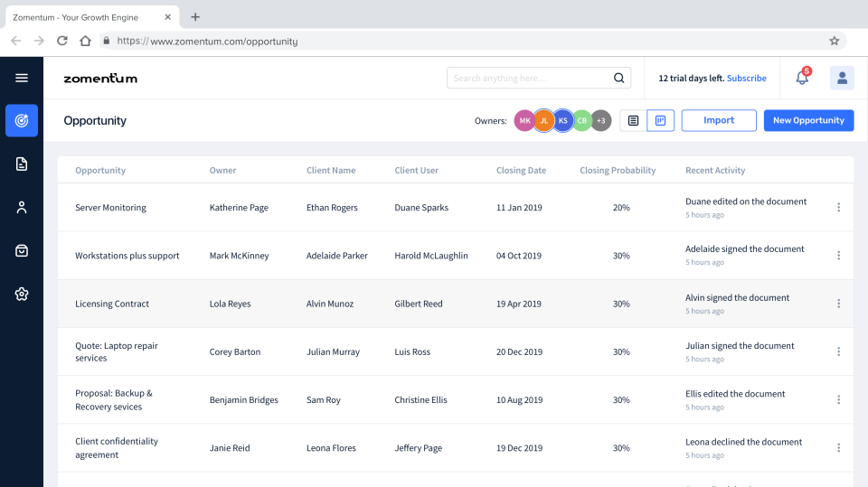Open the hamburger menu in sidebar
Screen dimensions: 868x487
22,78
